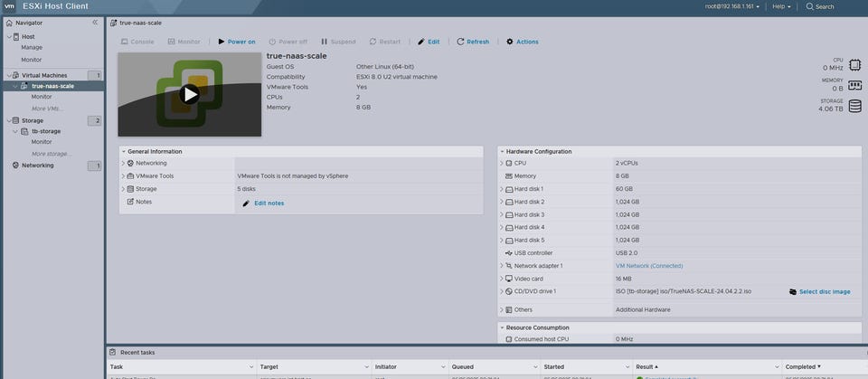The height and width of the screenshot is (379, 868).
Task: Collapse the General Information panel
Action: coord(124,151)
